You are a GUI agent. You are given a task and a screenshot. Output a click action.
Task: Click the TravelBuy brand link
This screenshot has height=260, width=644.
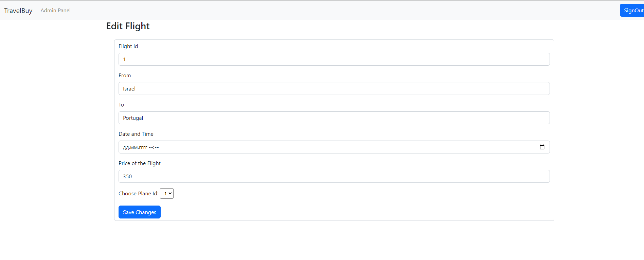click(18, 10)
